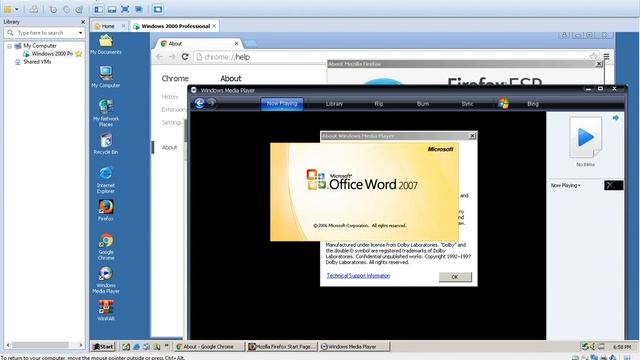Select the Windows 2000 Professional tab
This screenshot has width=640, height=360.
click(x=176, y=26)
